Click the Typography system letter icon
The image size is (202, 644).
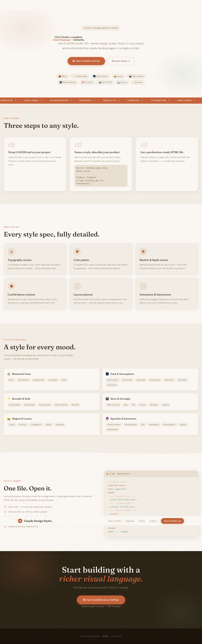(12, 252)
